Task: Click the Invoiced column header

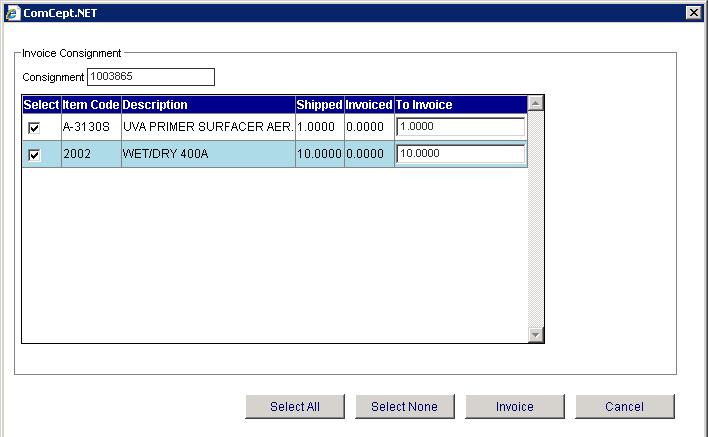Action: pyautogui.click(x=369, y=105)
